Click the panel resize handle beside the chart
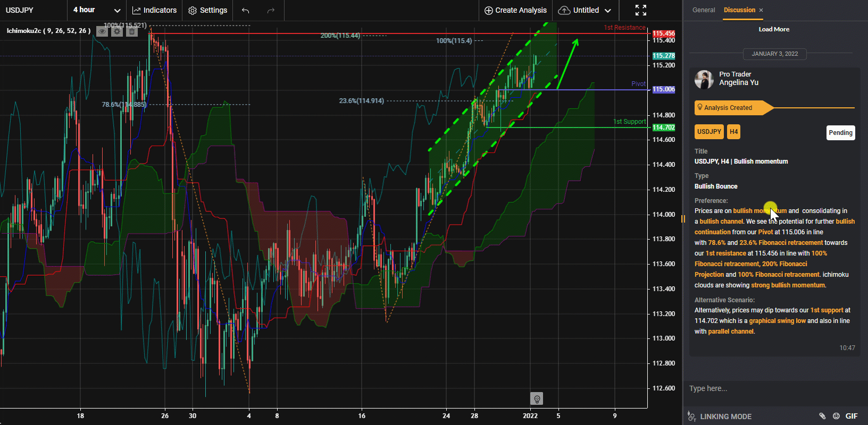 click(682, 218)
